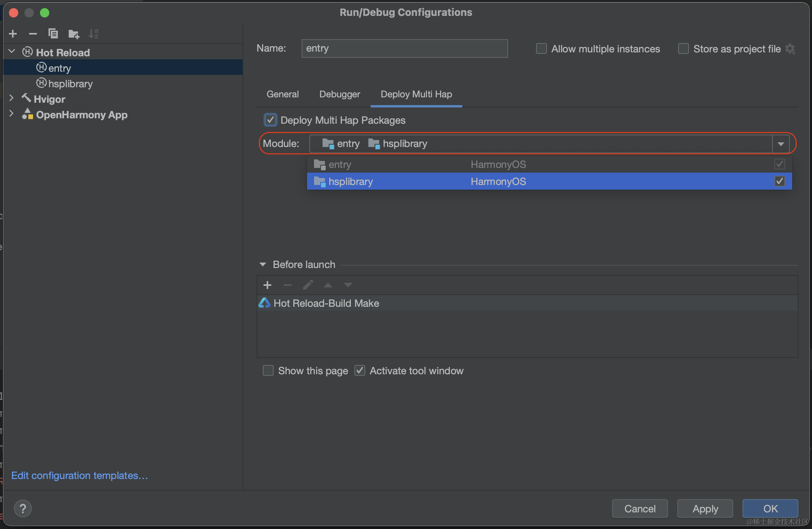Switch to the Debugger tab
Screen dimensions: 812x529
point(340,94)
